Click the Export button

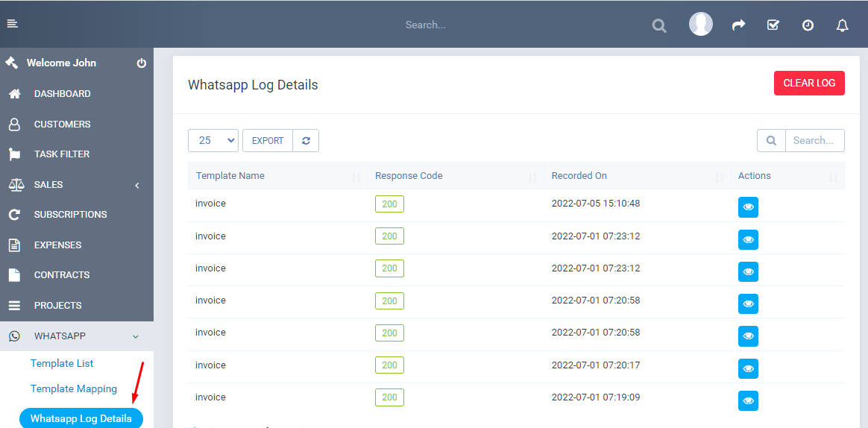coord(267,140)
